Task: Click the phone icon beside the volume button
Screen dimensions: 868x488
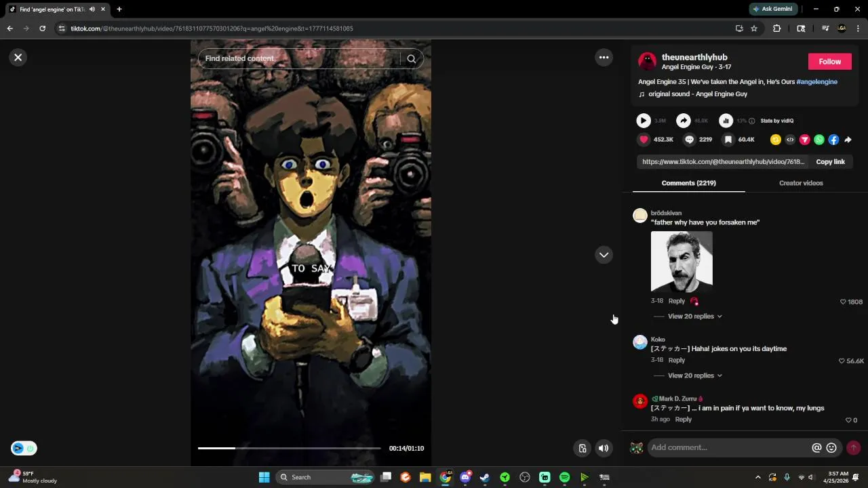Action: tap(582, 448)
